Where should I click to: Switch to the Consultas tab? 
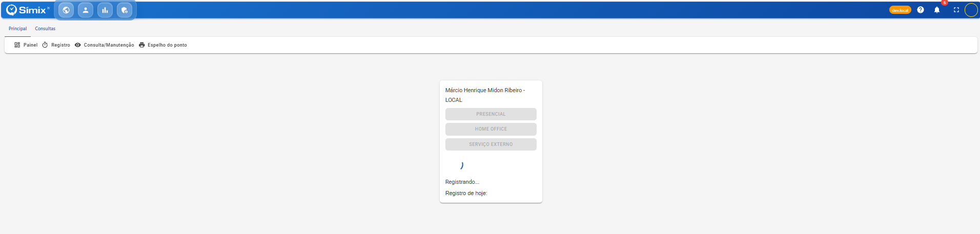coord(45,29)
